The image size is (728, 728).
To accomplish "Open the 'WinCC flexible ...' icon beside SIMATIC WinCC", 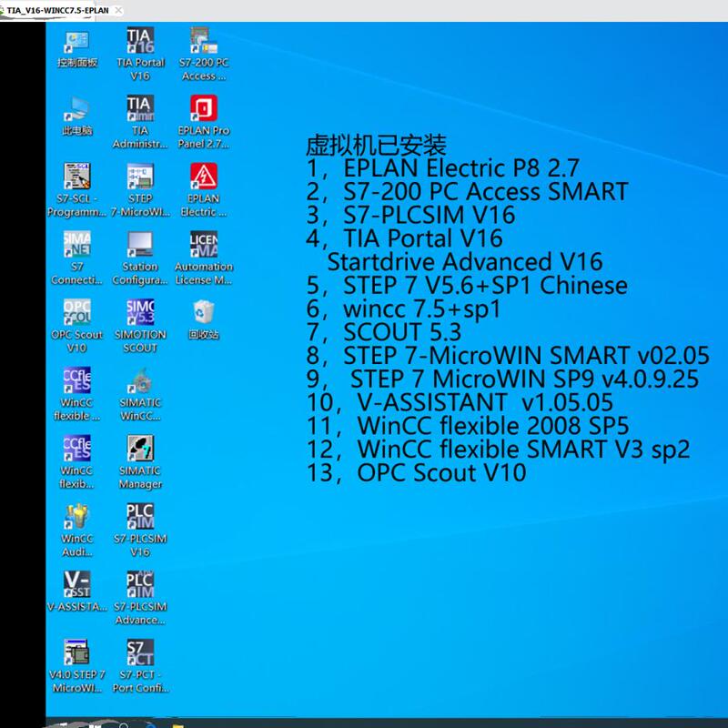I will [x=77, y=395].
